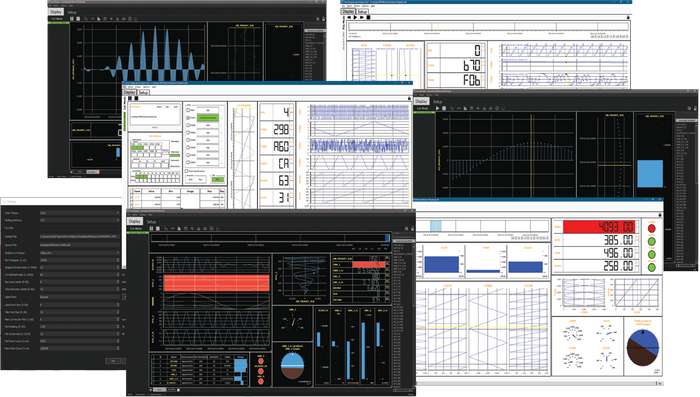Open the Color Theme dropdown in Settings
The image size is (700, 397).
point(79,213)
